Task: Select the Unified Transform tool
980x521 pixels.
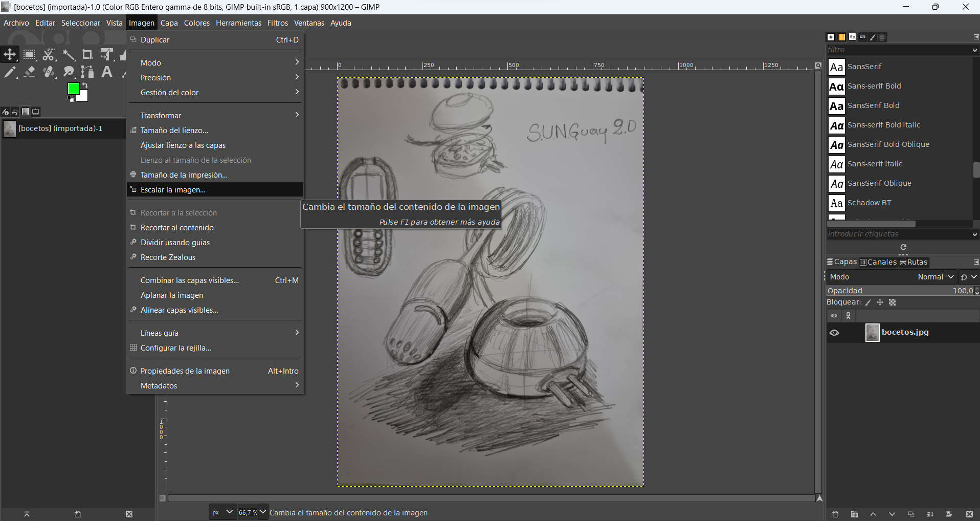Action: (x=107, y=54)
